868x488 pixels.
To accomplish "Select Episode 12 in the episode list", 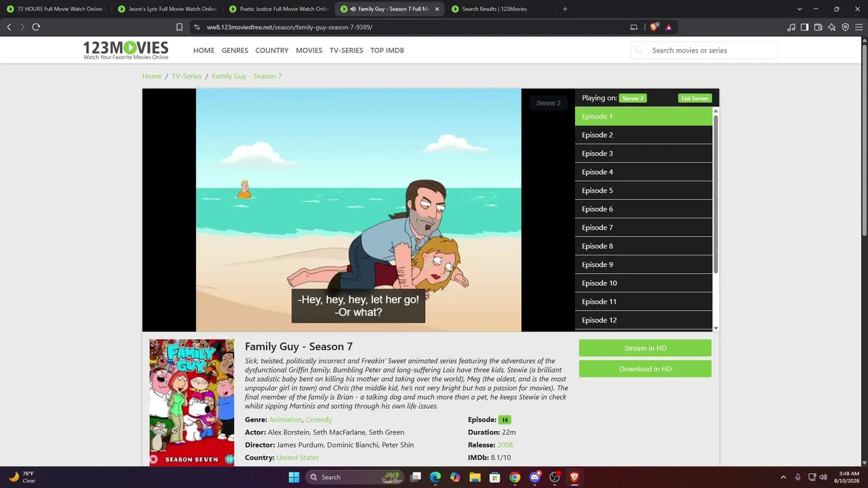I will click(644, 320).
